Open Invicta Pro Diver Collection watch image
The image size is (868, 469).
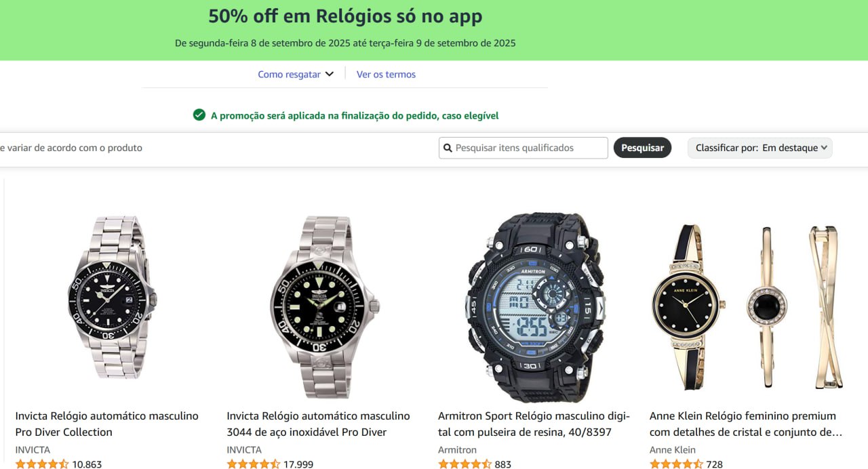tap(112, 298)
